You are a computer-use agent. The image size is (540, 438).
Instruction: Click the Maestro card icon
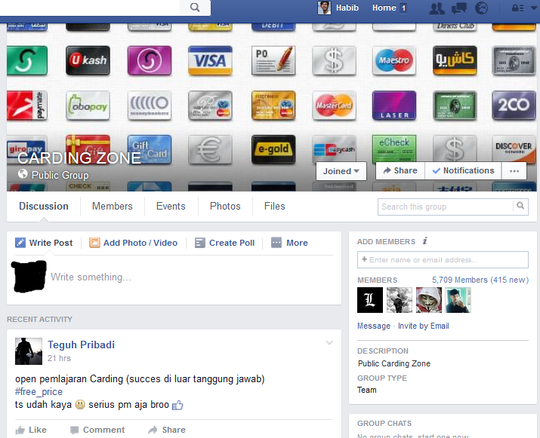(394, 60)
